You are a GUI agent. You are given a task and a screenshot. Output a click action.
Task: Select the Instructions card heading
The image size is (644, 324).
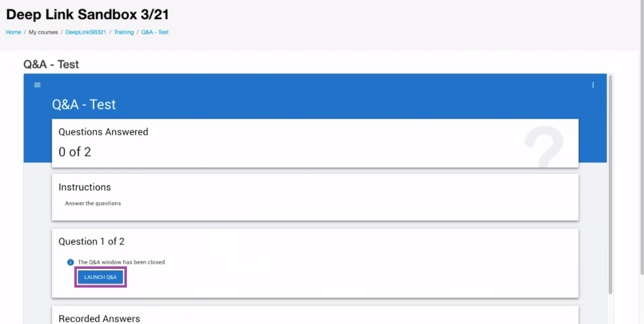coord(84,187)
